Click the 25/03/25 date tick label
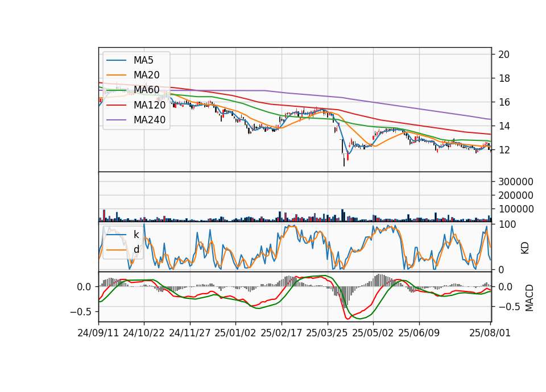The width and height of the screenshot is (546, 392). tap(327, 333)
